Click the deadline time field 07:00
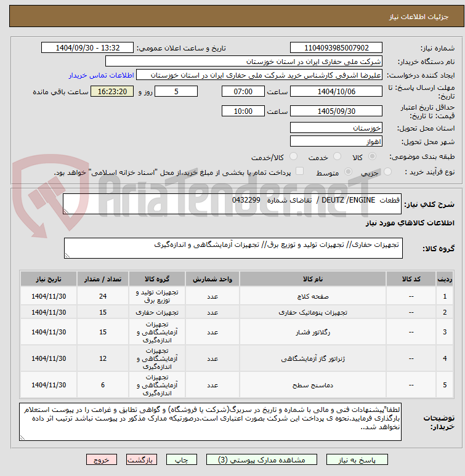The image size is (465, 476). click(243, 91)
